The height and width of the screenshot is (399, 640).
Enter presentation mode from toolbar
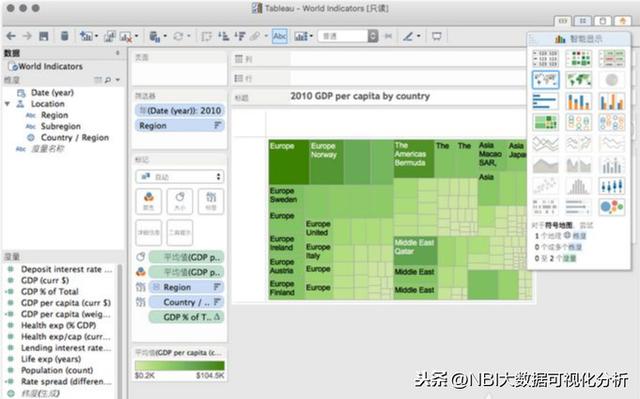coord(437,36)
